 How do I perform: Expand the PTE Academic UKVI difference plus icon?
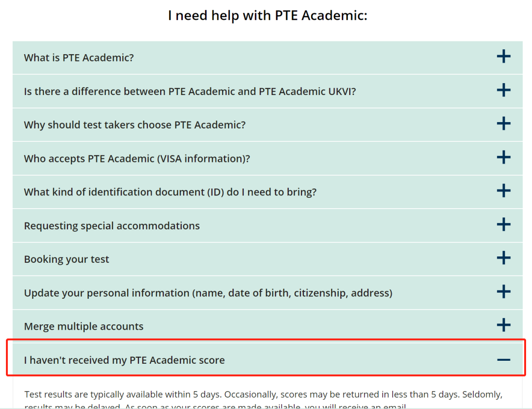pos(503,90)
